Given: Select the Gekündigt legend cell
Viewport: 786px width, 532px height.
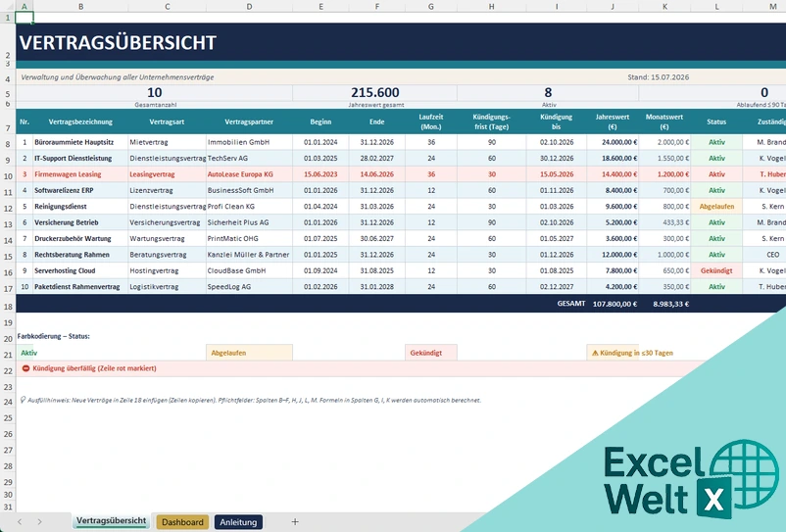Looking at the screenshot, I should coord(431,353).
